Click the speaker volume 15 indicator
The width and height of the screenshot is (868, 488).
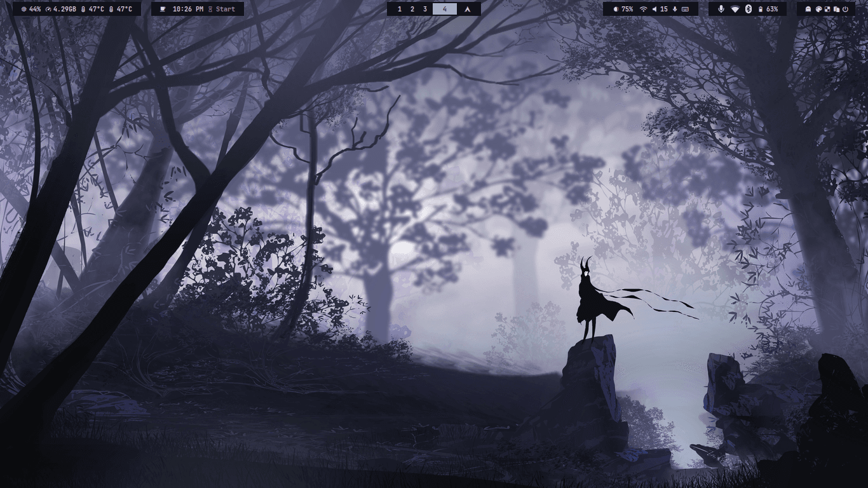tap(660, 9)
